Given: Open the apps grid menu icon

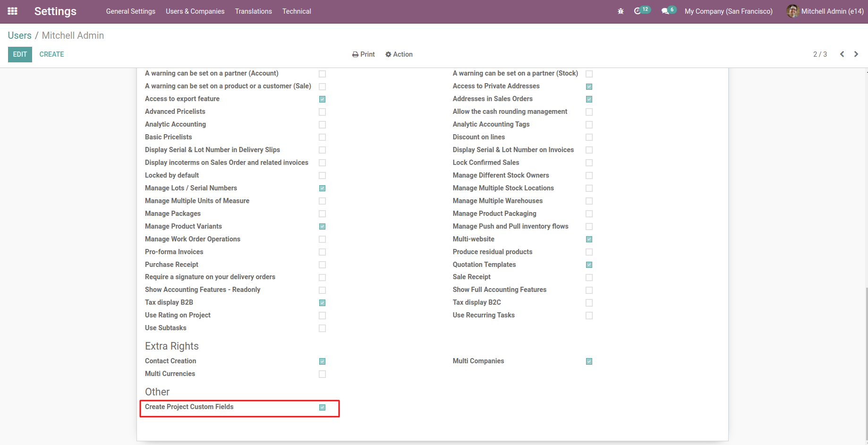Looking at the screenshot, I should tap(13, 11).
